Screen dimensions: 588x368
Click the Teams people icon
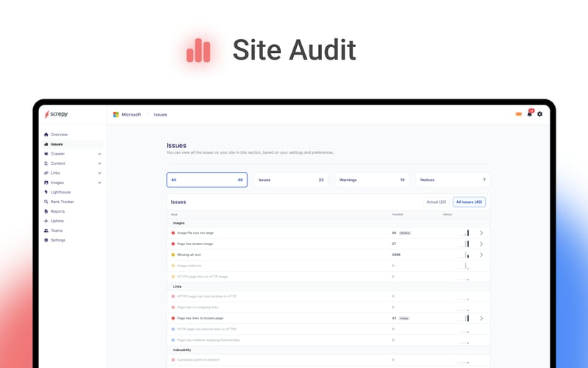pyautogui.click(x=46, y=230)
